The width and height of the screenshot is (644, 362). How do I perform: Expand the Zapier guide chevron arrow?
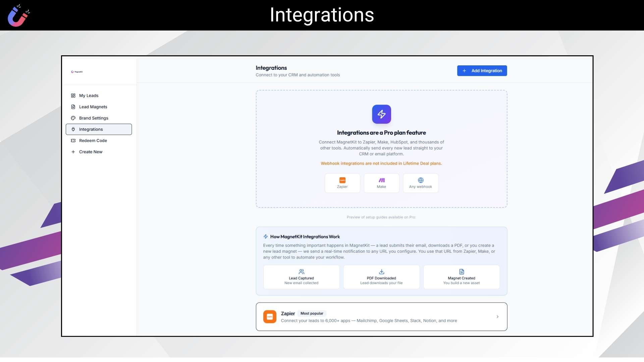(x=497, y=317)
